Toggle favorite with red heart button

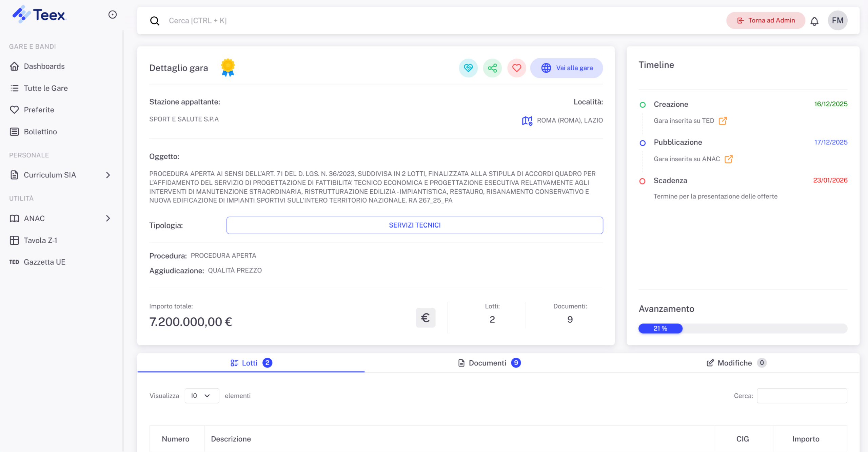[x=516, y=68]
